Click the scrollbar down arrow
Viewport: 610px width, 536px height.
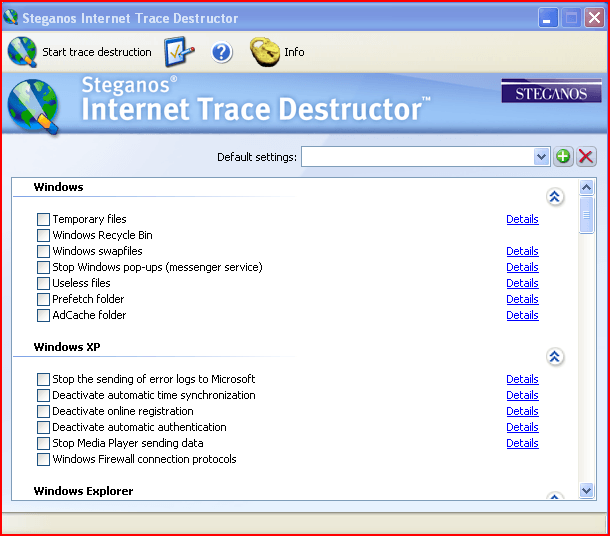pyautogui.click(x=586, y=490)
